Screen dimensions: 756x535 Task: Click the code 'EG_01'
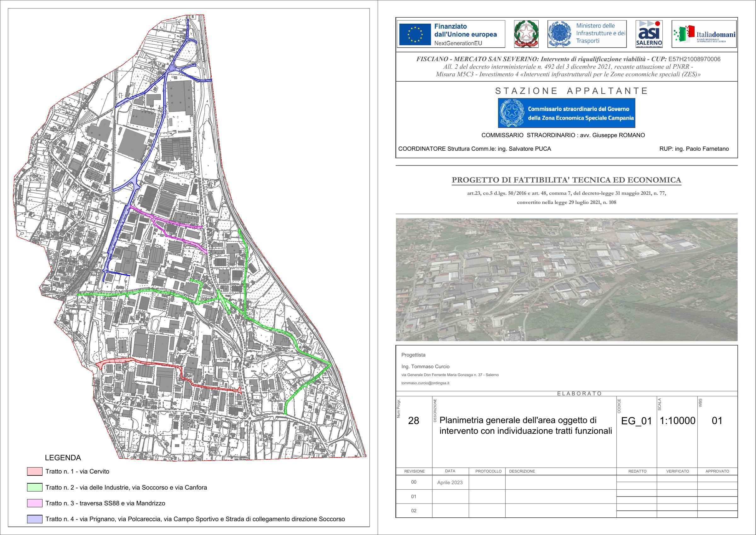637,421
